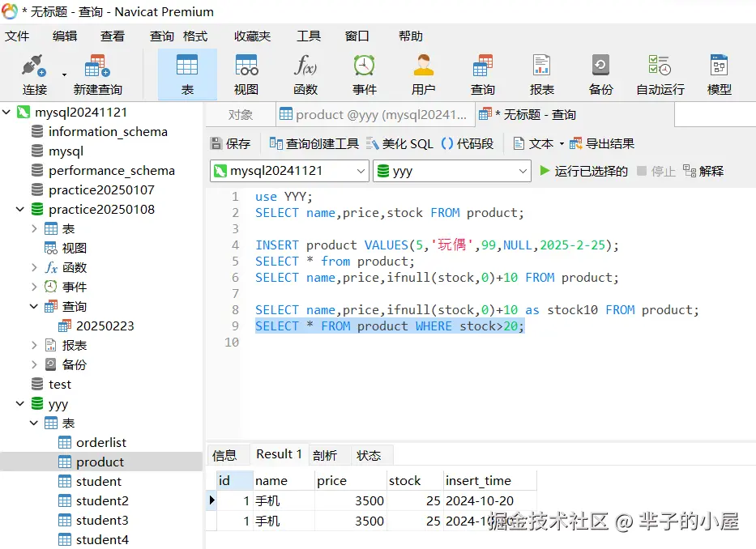The image size is (756, 549).
Task: Select the saved query 20250223
Action: [x=96, y=326]
